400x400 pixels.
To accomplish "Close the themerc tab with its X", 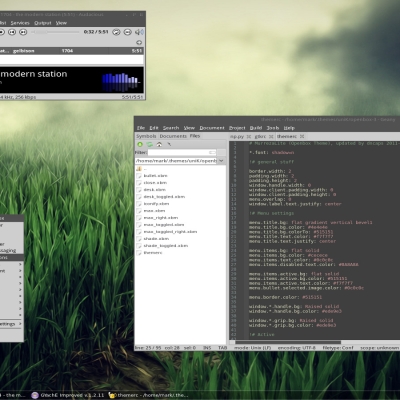I will pyautogui.click(x=302, y=137).
